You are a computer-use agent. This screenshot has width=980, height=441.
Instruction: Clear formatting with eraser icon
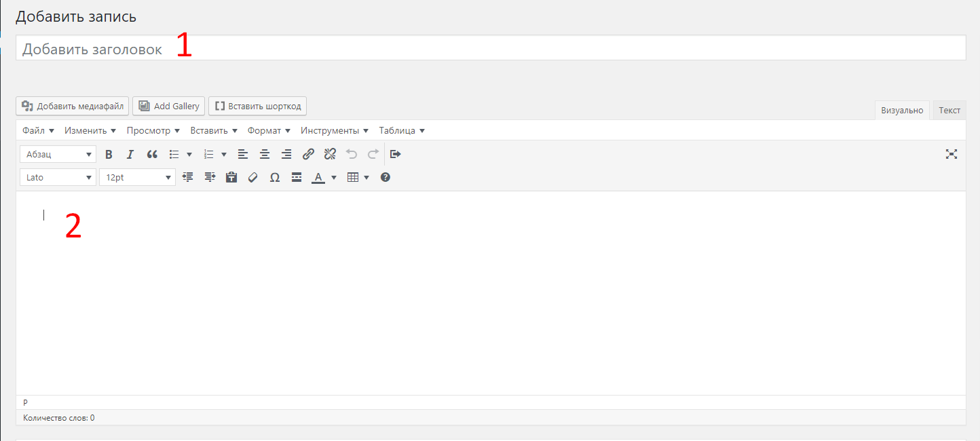pos(253,178)
